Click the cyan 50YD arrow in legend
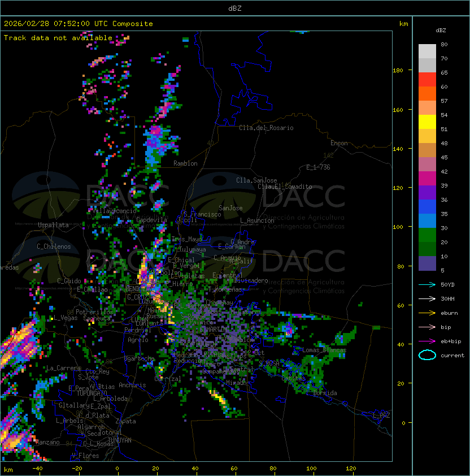This screenshot has height=476, width=470. (427, 284)
